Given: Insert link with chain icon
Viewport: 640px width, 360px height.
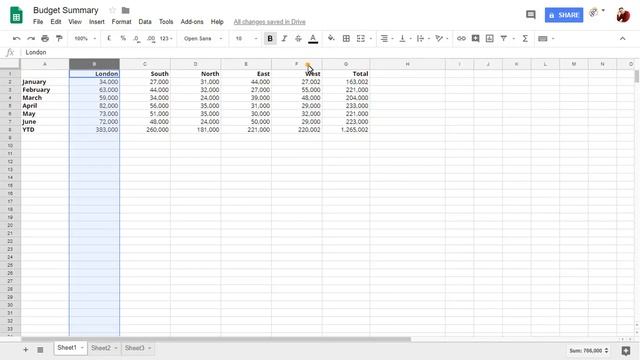Looking at the screenshot, I should 461,38.
